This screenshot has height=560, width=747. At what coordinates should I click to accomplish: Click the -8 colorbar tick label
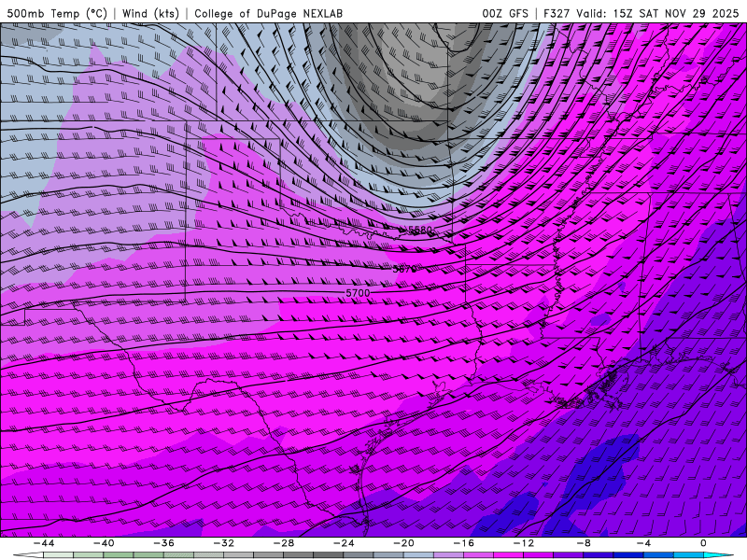click(584, 543)
